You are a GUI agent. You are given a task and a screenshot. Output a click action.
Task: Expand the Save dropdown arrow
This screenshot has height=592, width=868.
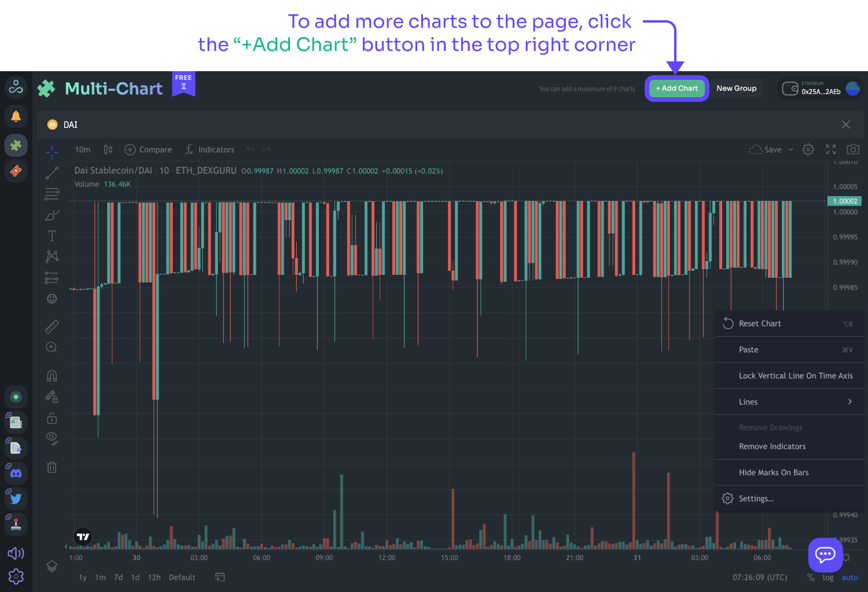(791, 150)
